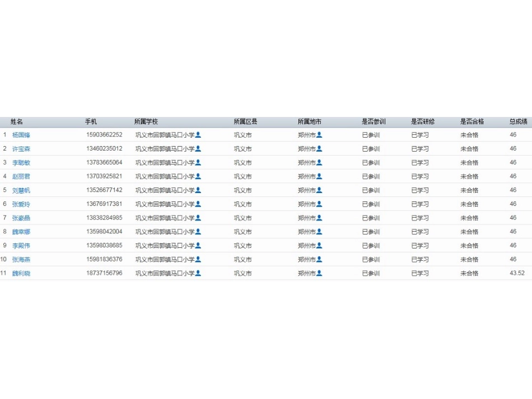Click the school person icon in row 2
Screen dimensions: 532x399
198,148
